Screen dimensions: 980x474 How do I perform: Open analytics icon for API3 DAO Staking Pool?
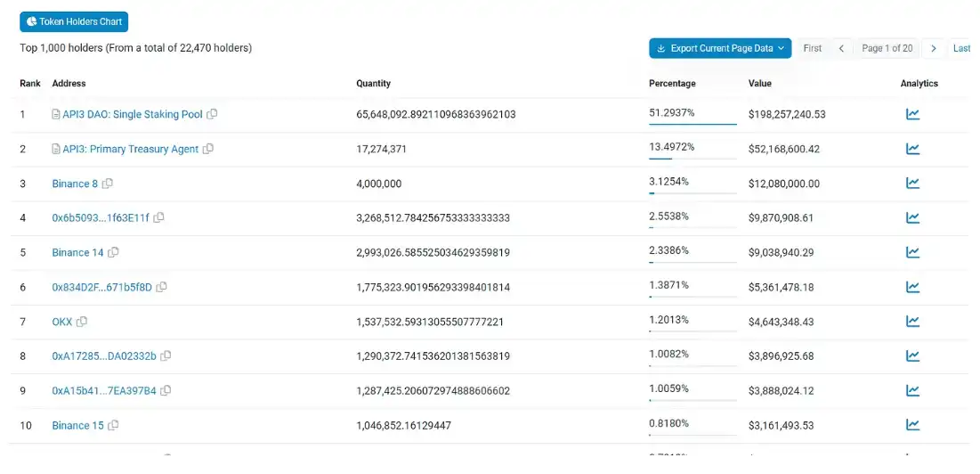coord(912,114)
